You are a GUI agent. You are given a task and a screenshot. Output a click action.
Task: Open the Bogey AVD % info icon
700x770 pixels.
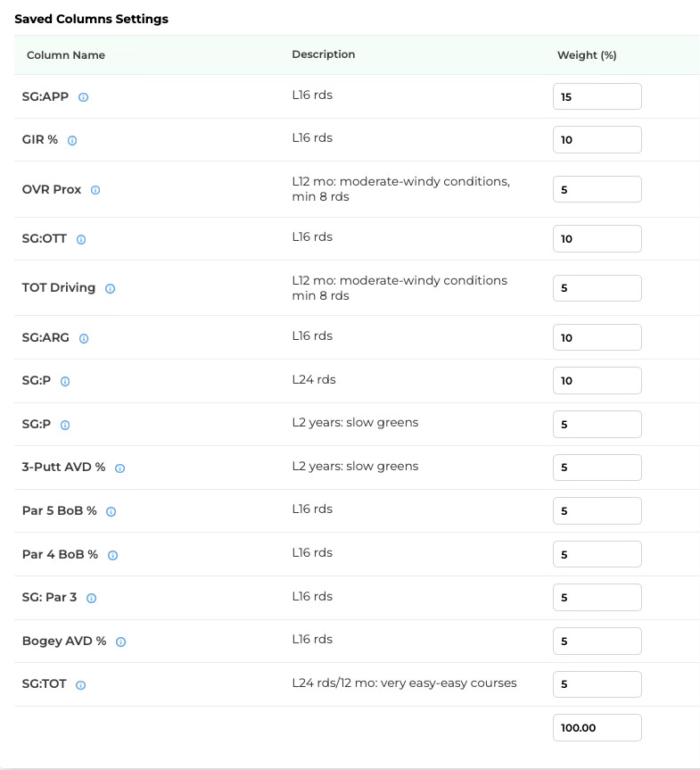pyautogui.click(x=120, y=642)
